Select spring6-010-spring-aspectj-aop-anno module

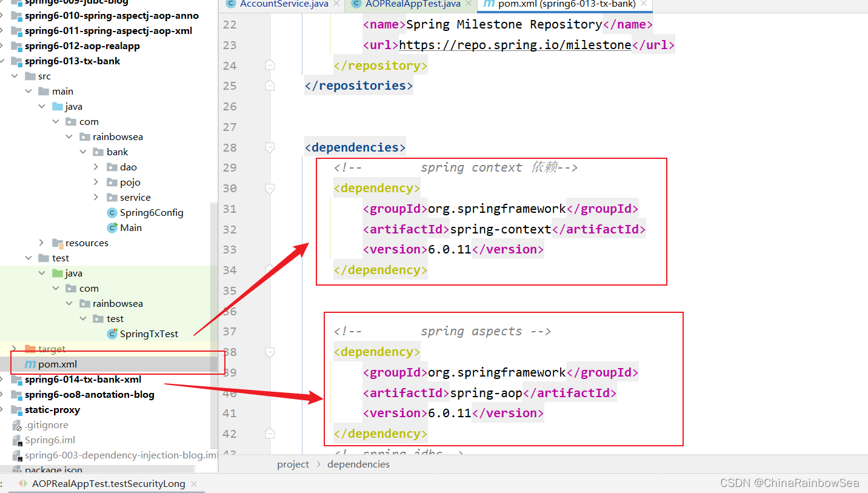click(112, 15)
